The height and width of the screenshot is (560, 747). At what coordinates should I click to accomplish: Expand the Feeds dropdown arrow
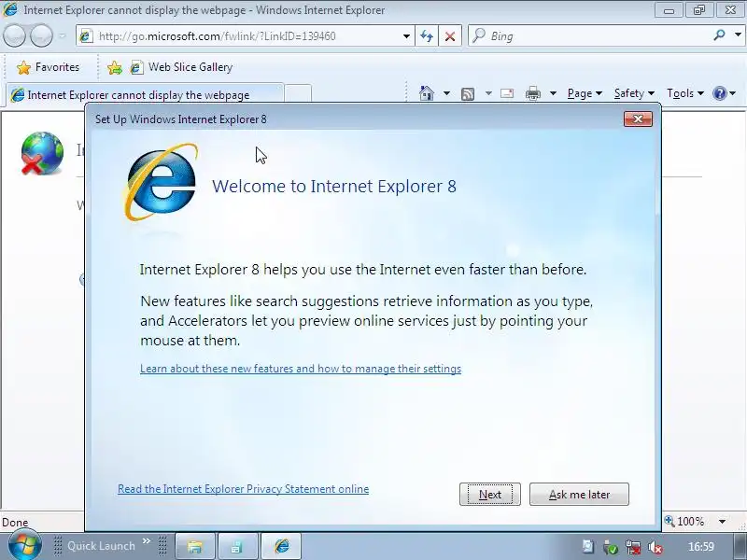click(x=488, y=93)
